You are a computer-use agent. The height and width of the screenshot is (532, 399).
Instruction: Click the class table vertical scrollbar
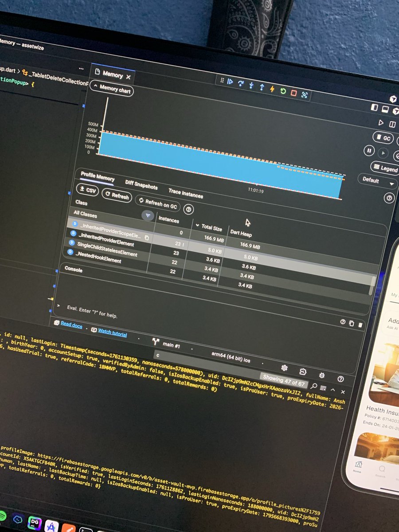click(373, 286)
